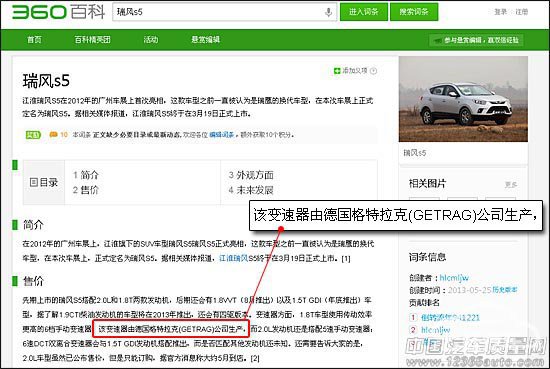Click the 瑞风s5 caption under the photo
This screenshot has width=550, height=369.
click(415, 153)
